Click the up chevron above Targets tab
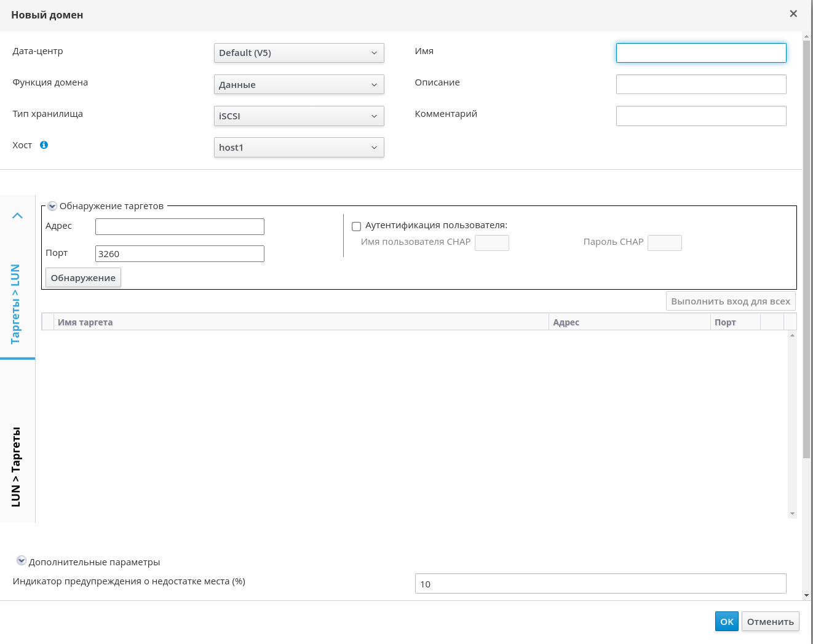This screenshot has width=813, height=644. [17, 216]
